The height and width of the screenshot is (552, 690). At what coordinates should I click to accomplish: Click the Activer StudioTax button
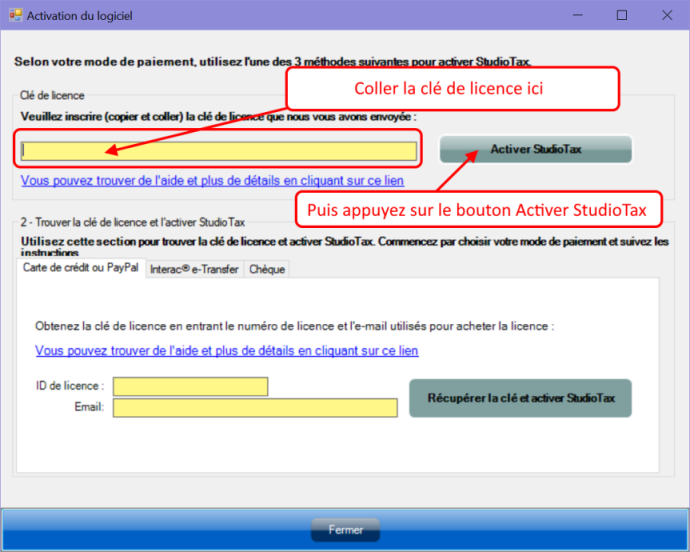pyautogui.click(x=536, y=149)
